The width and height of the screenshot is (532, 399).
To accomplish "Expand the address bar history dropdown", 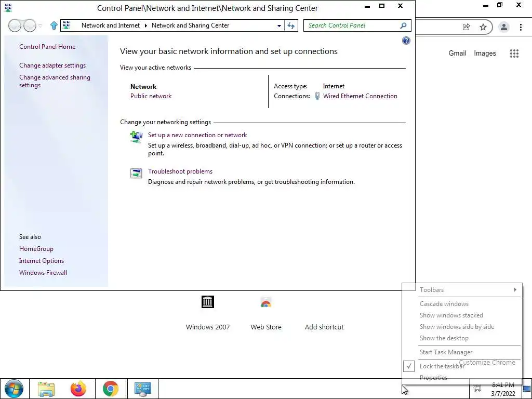I will click(x=279, y=26).
